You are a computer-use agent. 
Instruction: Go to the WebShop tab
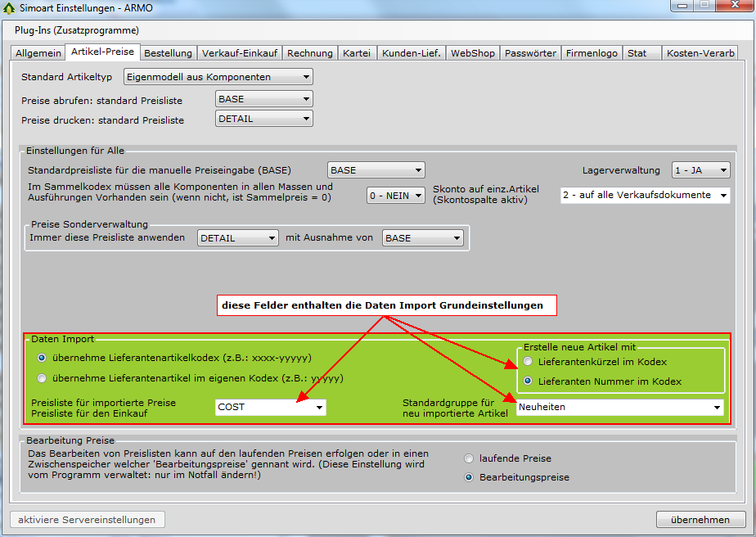click(473, 53)
